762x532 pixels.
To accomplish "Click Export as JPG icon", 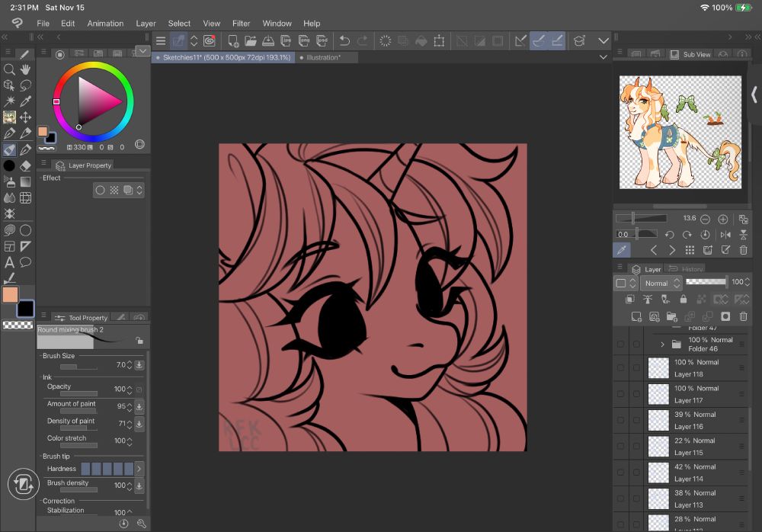I will [x=286, y=41].
